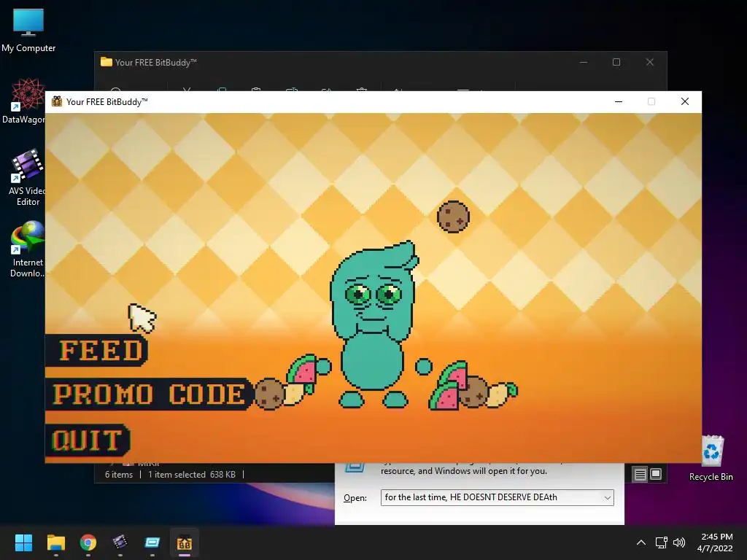Open the PROMO CODE option

click(x=149, y=394)
